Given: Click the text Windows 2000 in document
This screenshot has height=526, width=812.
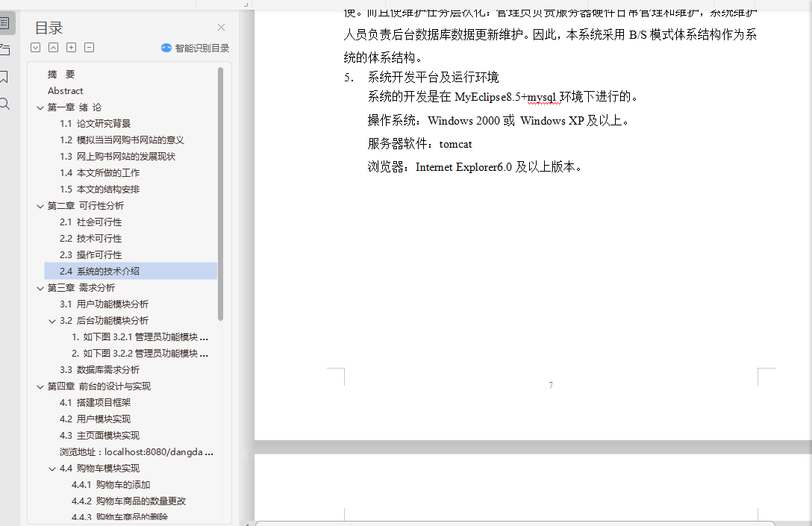Looking at the screenshot, I should tap(463, 121).
